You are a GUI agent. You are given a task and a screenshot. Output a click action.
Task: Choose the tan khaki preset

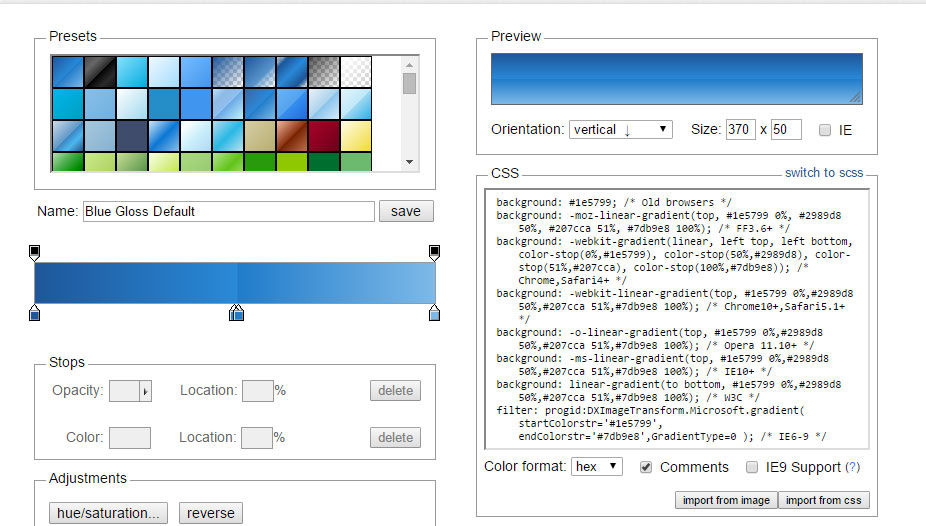tap(260, 136)
